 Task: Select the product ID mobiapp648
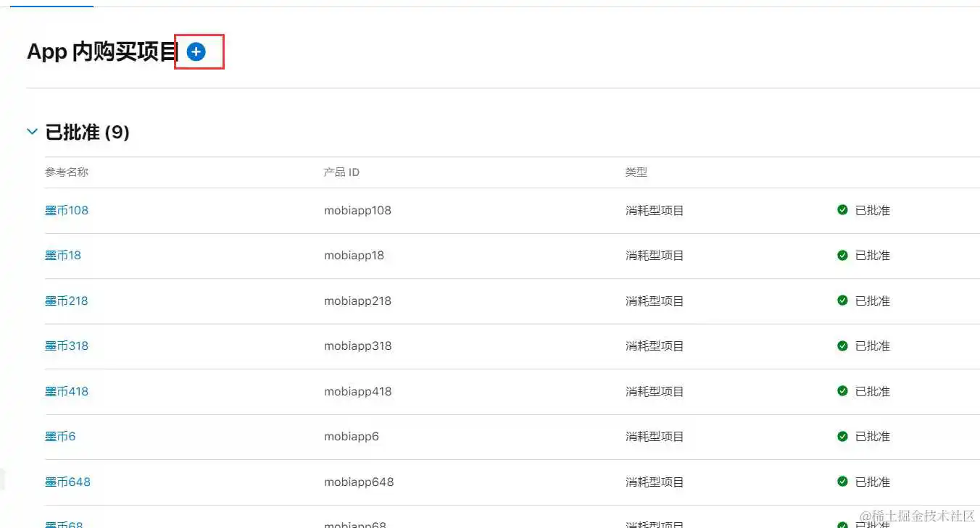pos(359,482)
